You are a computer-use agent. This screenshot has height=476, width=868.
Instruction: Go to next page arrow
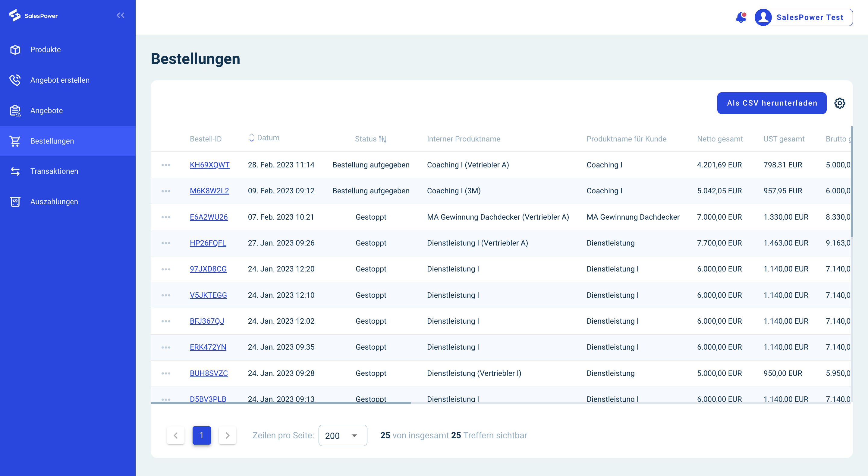point(228,435)
